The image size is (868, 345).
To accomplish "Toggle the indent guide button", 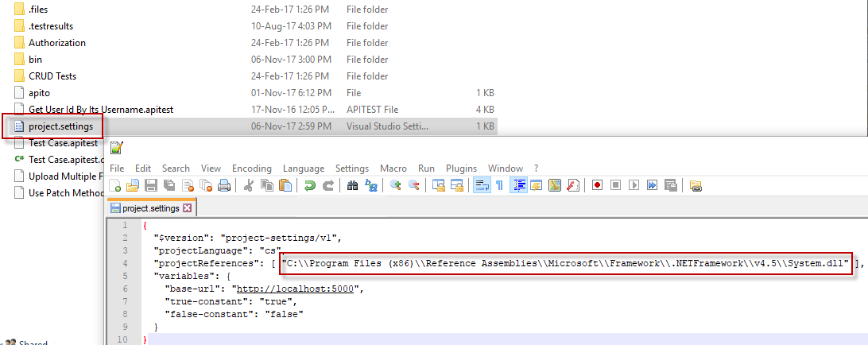I will click(519, 185).
